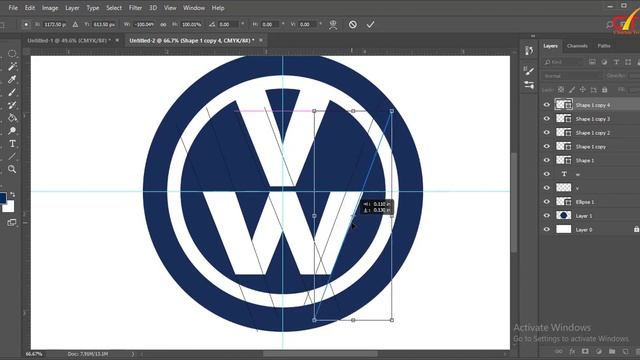Viewport: 640px width, 360px height.
Task: Hide Layer 1 via eye icon
Action: (547, 216)
